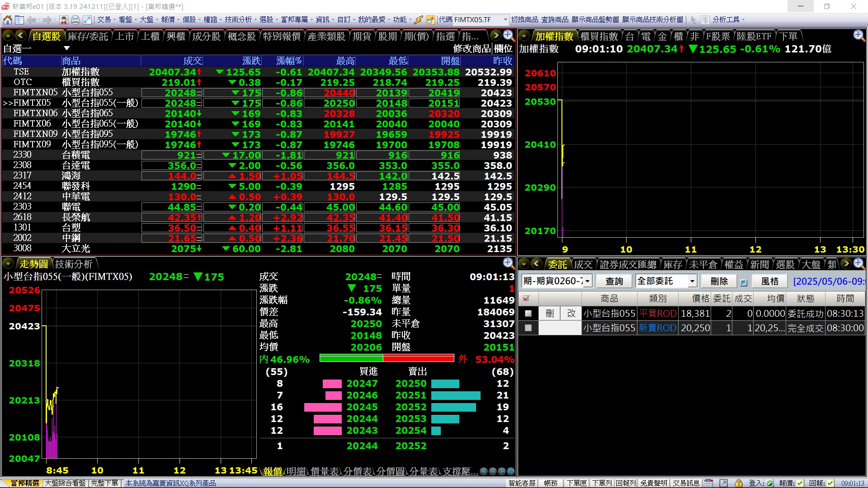Toggle the select-all checkbox in order list header

click(526, 298)
